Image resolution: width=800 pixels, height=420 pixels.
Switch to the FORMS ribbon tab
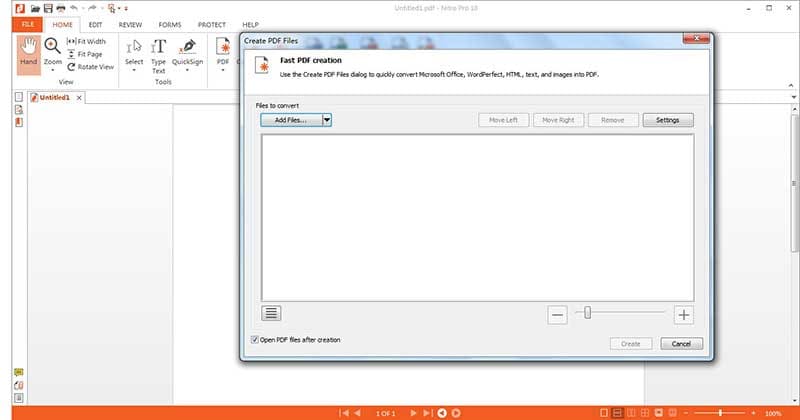click(x=170, y=24)
